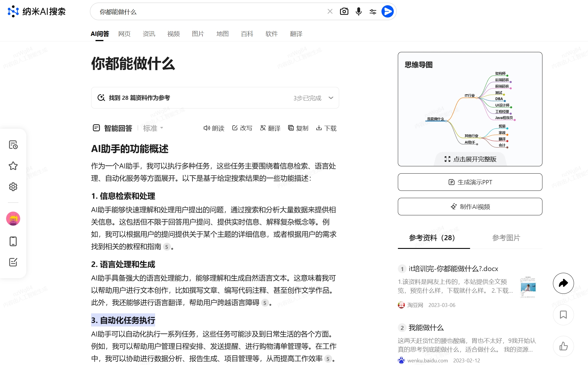Viewport: 588px width, 365px height.
Task: Open reference it培训完-你都能做什么?.docx
Action: (453, 269)
